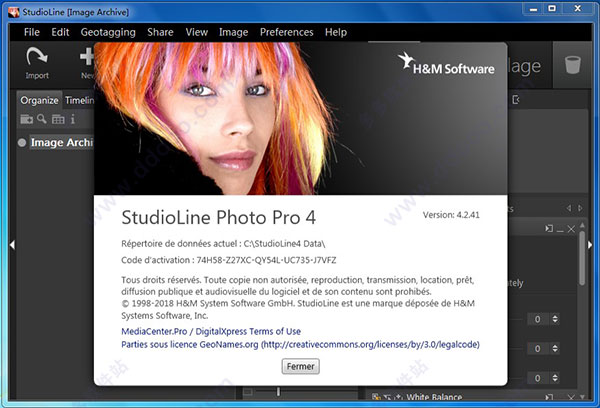Screen dimensions: 600x408
Task: Collapse the right sidebar with white arrow
Action: [590, 245]
